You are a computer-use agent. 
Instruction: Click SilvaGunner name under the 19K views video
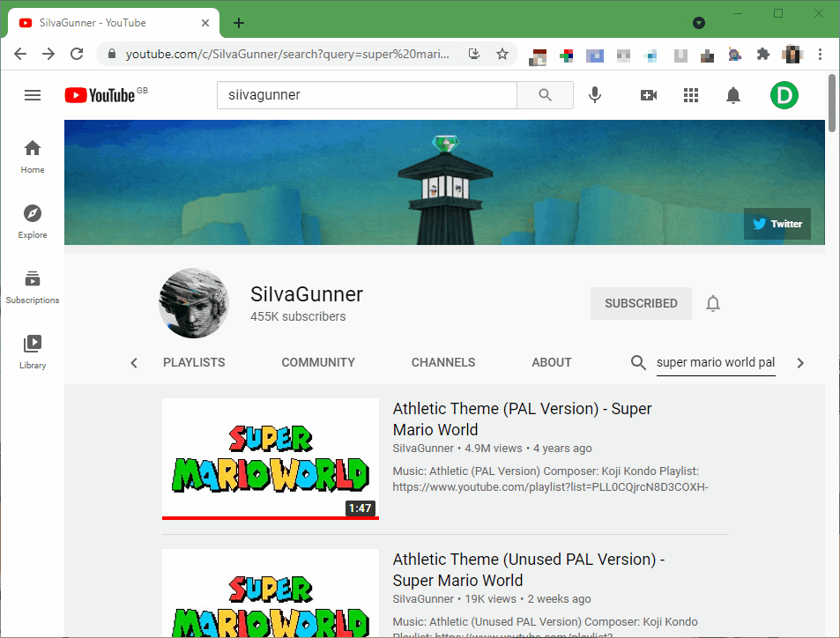coord(423,599)
